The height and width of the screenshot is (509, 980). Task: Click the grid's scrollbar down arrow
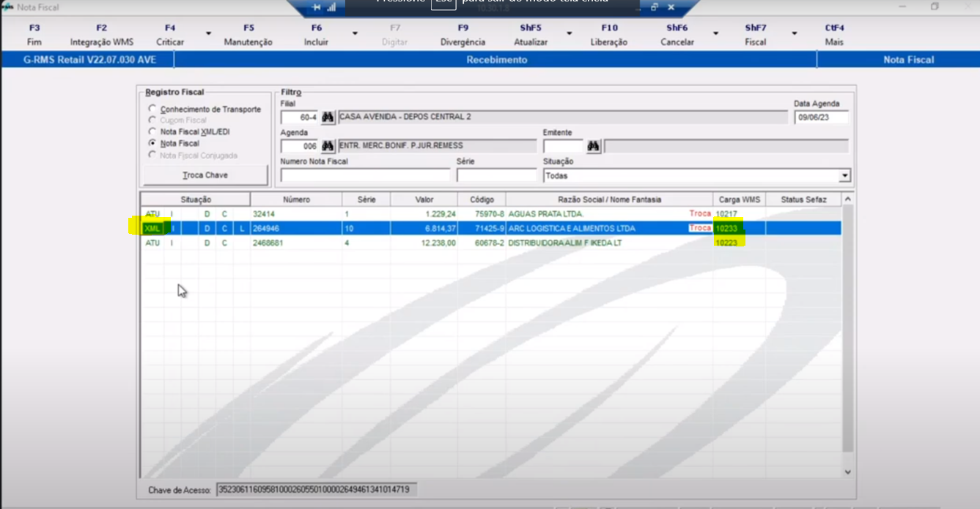click(x=848, y=472)
